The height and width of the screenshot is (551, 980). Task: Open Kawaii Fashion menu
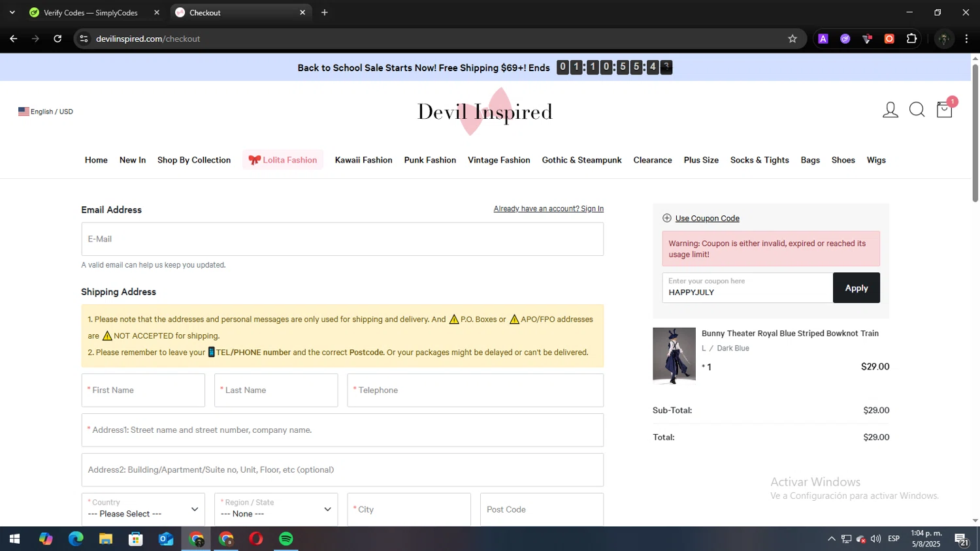(x=364, y=160)
